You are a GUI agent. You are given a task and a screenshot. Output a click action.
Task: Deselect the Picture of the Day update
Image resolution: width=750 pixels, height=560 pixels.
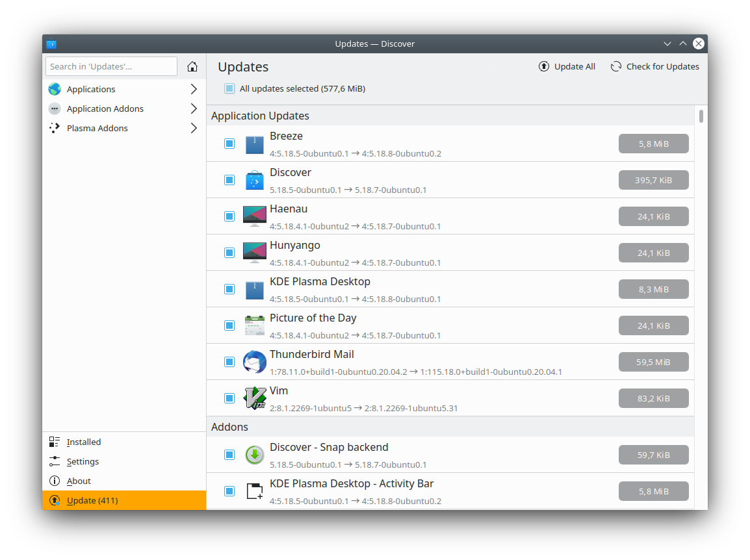coord(229,325)
